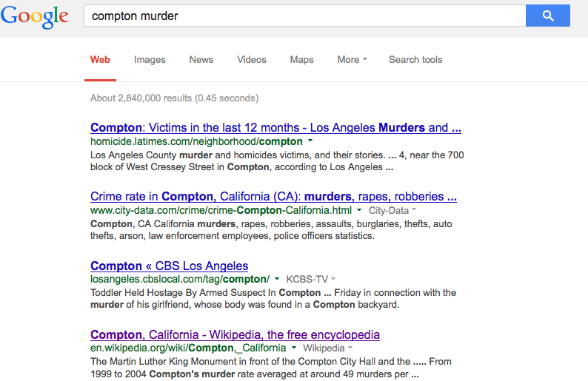
Task: Click snippet listing rapes, robberies, assaults, burglaries
Action: click(x=271, y=229)
